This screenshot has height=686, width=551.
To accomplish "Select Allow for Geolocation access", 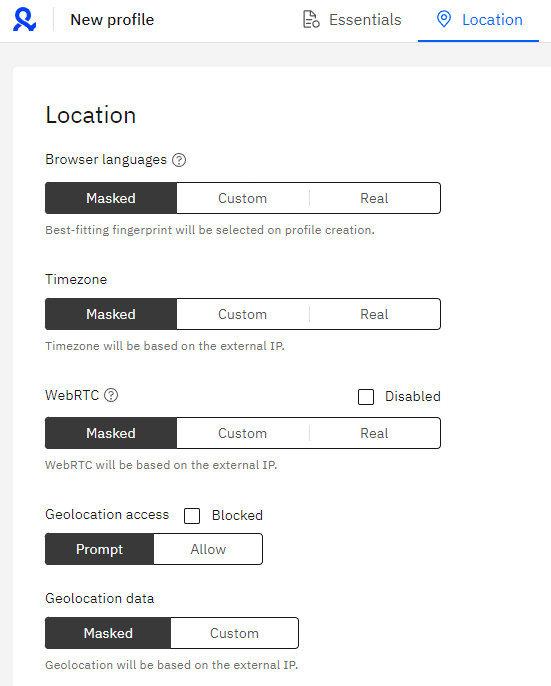I will pos(208,549).
